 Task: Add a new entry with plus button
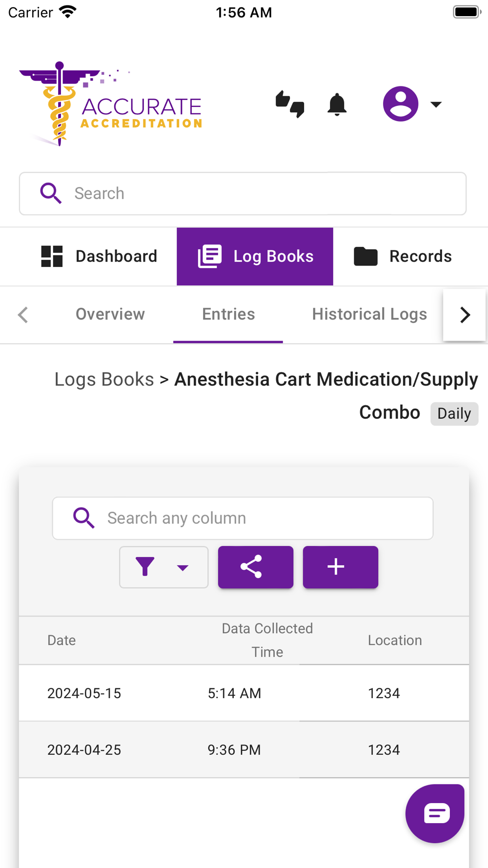(341, 567)
